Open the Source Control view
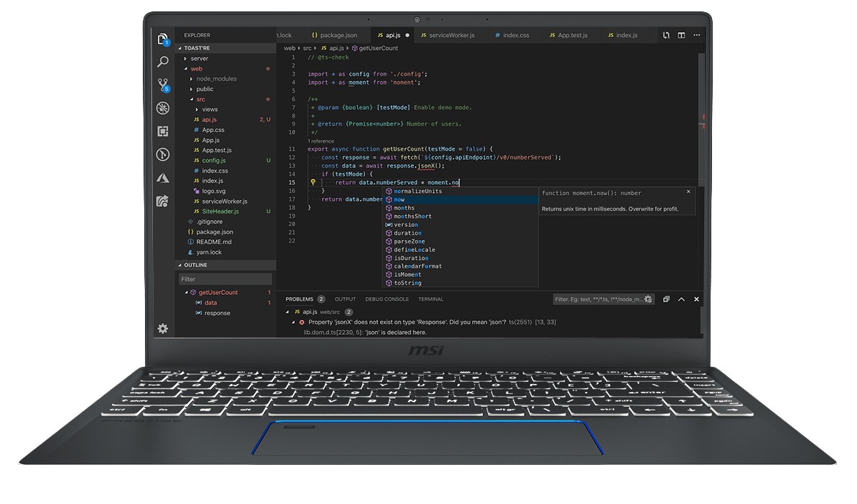Screen dimensions: 857x504 point(163,84)
